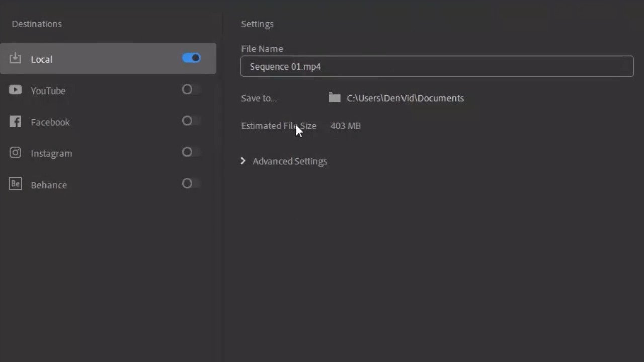Click the Behance logo icon
The image size is (644, 362).
(15, 184)
